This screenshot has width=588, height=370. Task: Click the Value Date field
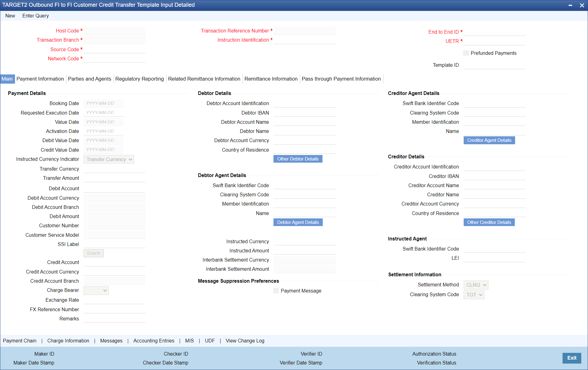tap(104, 122)
